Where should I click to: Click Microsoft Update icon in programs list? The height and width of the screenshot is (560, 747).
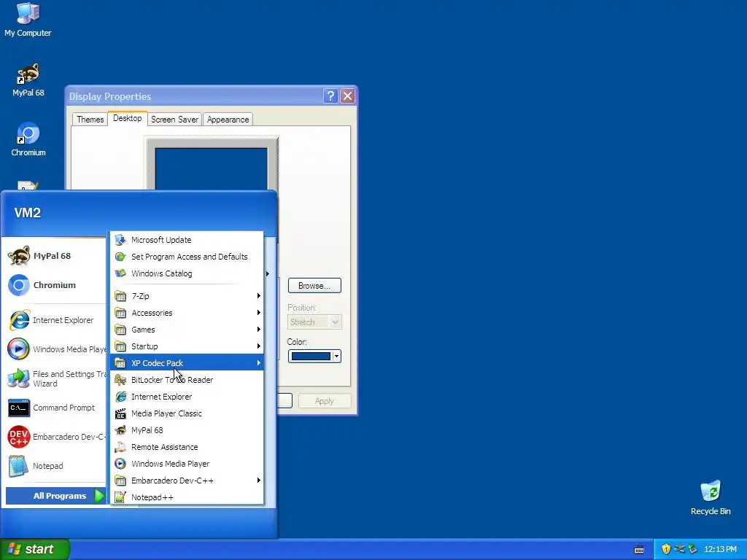120,240
